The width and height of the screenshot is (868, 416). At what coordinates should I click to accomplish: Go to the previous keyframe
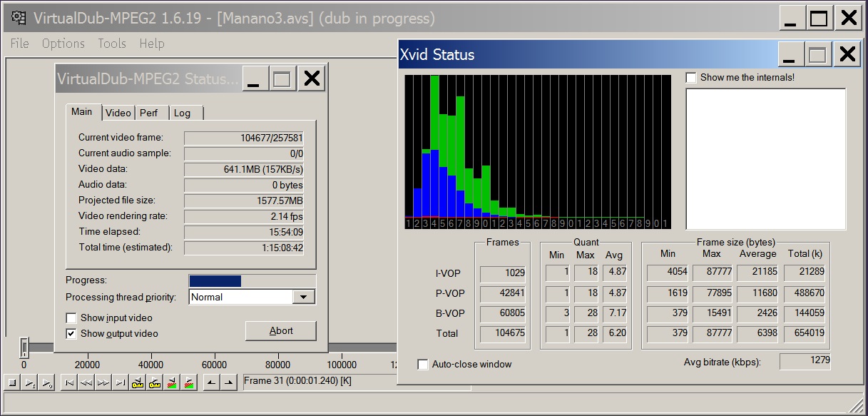coord(138,383)
